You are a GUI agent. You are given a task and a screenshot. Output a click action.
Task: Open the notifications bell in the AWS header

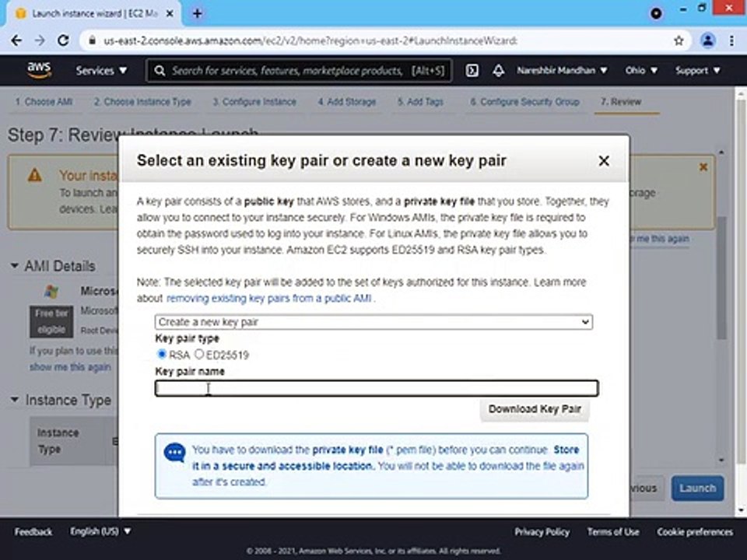[498, 71]
